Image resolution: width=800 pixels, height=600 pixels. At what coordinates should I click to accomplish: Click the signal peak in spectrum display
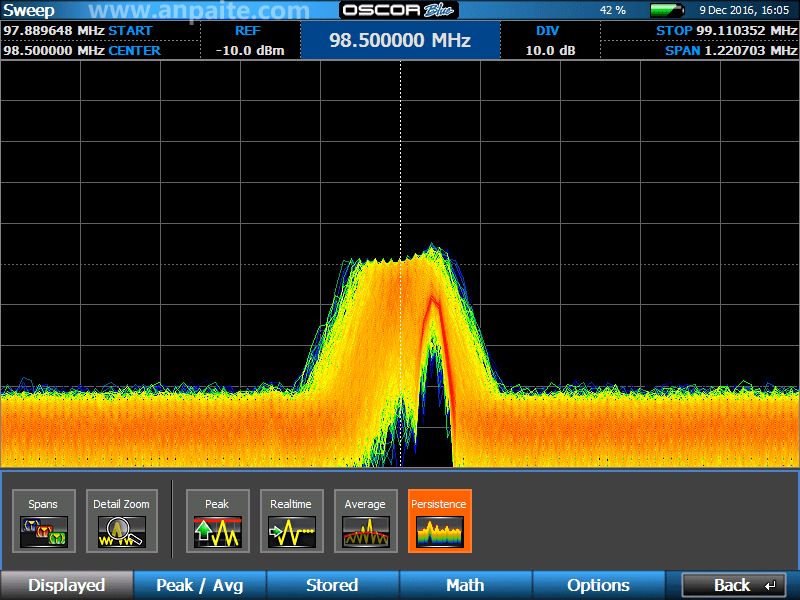point(432,246)
